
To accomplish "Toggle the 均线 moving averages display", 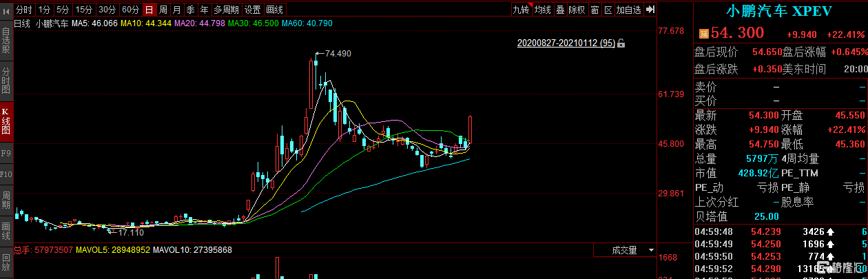I will tap(543, 10).
